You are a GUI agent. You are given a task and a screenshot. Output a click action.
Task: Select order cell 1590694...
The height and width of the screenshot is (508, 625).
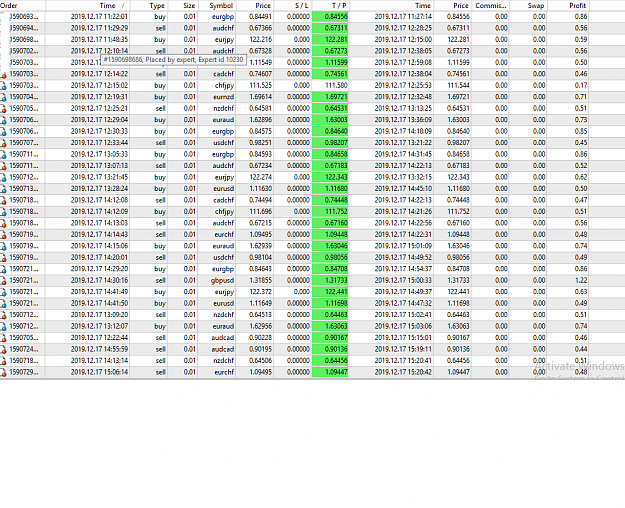[24, 28]
